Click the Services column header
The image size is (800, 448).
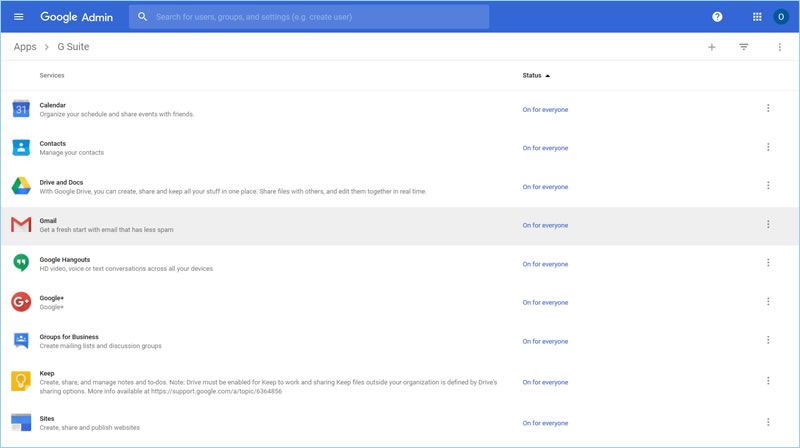click(x=52, y=76)
